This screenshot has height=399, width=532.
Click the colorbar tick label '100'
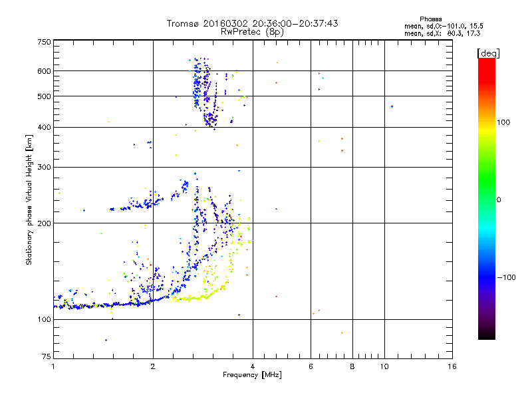pos(503,122)
